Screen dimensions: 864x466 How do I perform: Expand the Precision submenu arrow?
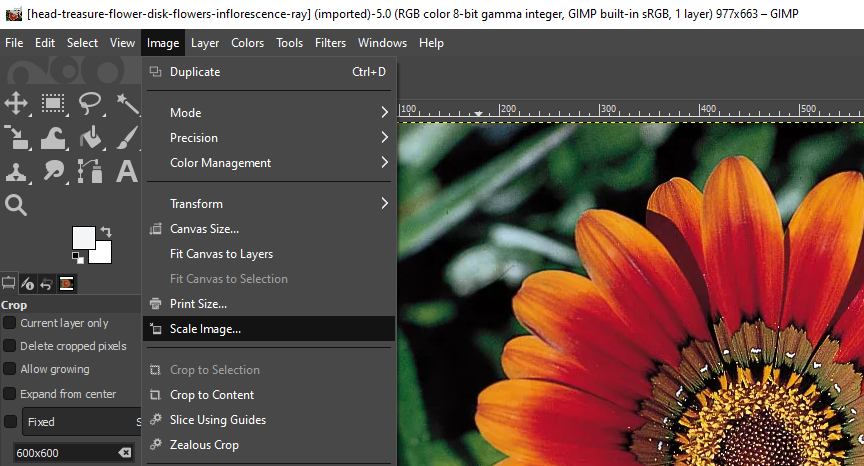(x=385, y=137)
